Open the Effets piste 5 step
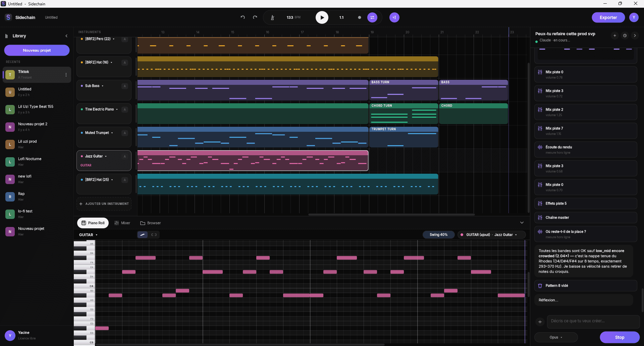Image resolution: width=644 pixels, height=346 pixels. click(x=586, y=204)
